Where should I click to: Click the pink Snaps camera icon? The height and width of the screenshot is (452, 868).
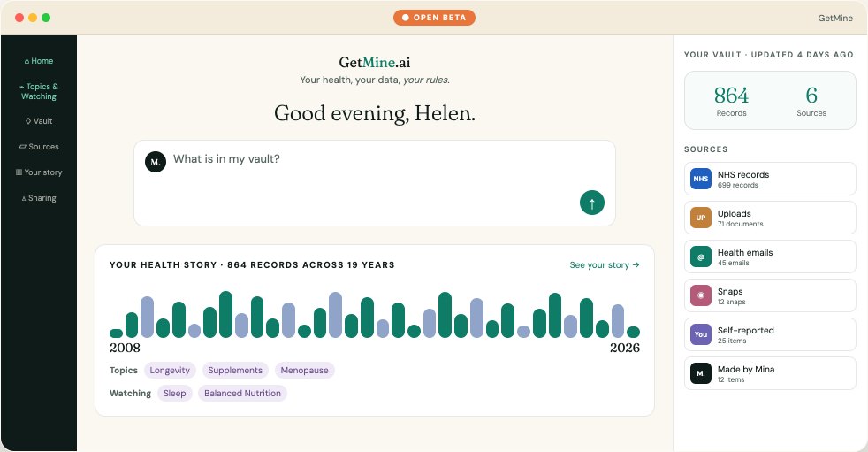coord(701,295)
